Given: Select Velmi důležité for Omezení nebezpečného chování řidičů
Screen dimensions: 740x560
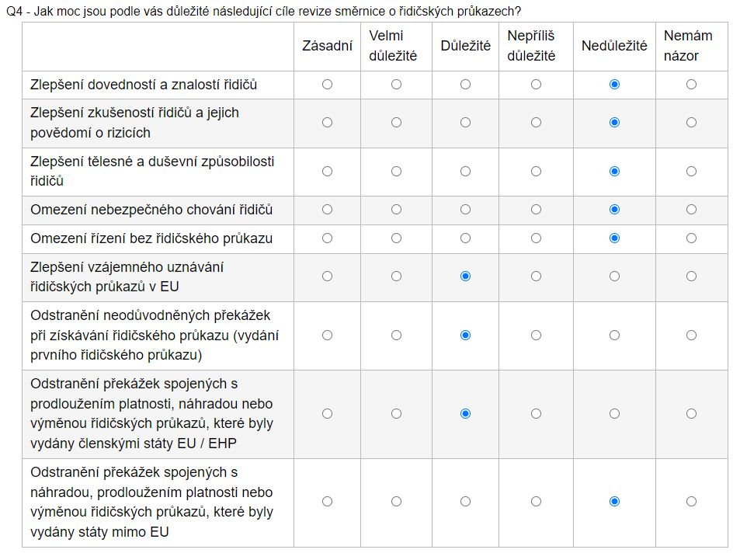Looking at the screenshot, I should [x=396, y=209].
